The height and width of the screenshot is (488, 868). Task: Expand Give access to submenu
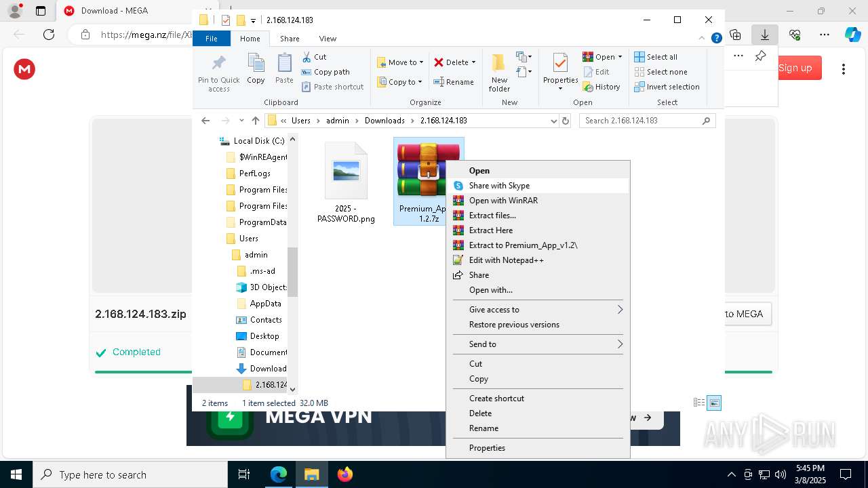(539, 310)
